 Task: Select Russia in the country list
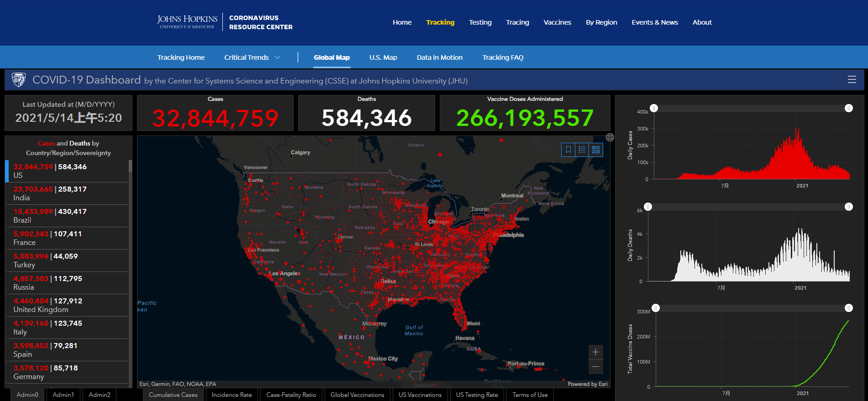(67, 283)
